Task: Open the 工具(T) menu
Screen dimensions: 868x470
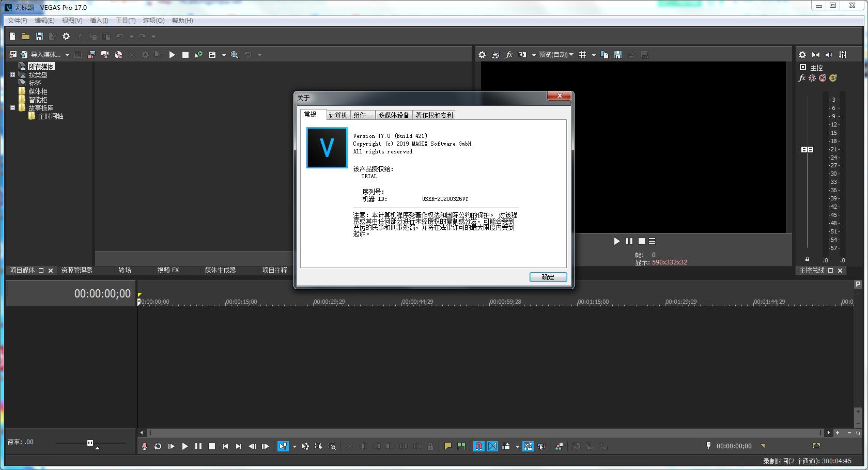Action: (x=125, y=20)
